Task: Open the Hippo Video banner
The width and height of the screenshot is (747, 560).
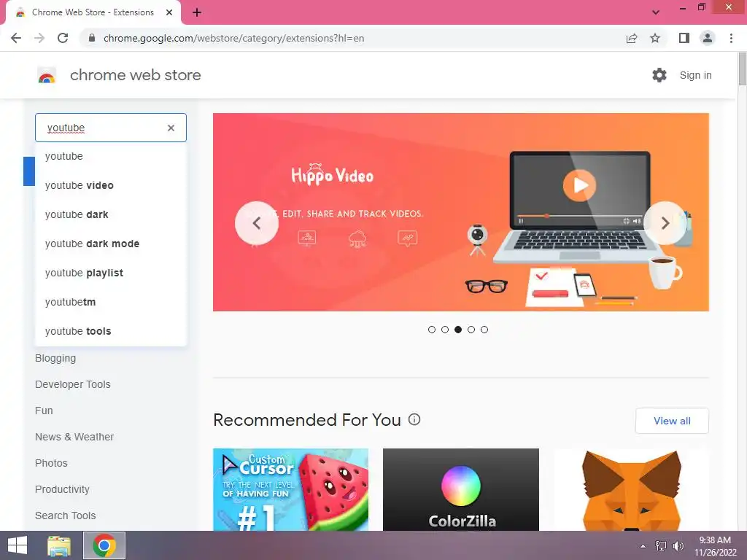Action: (x=461, y=212)
